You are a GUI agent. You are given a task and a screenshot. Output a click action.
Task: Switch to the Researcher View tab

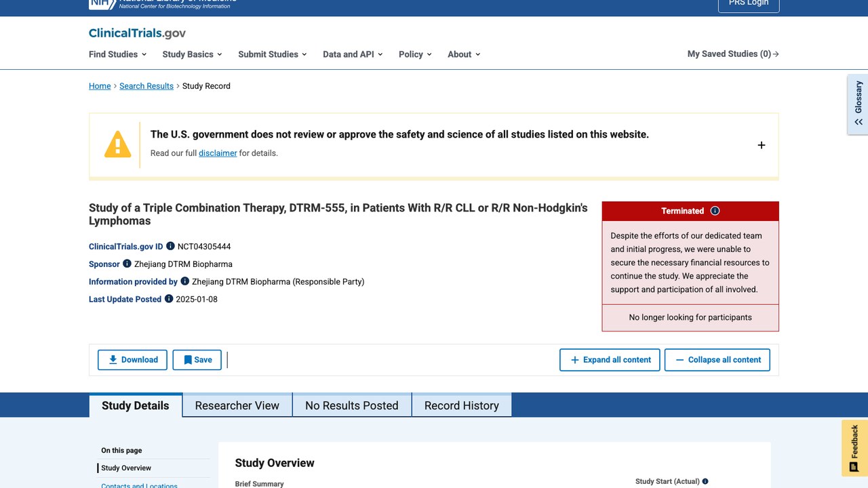[x=237, y=405]
